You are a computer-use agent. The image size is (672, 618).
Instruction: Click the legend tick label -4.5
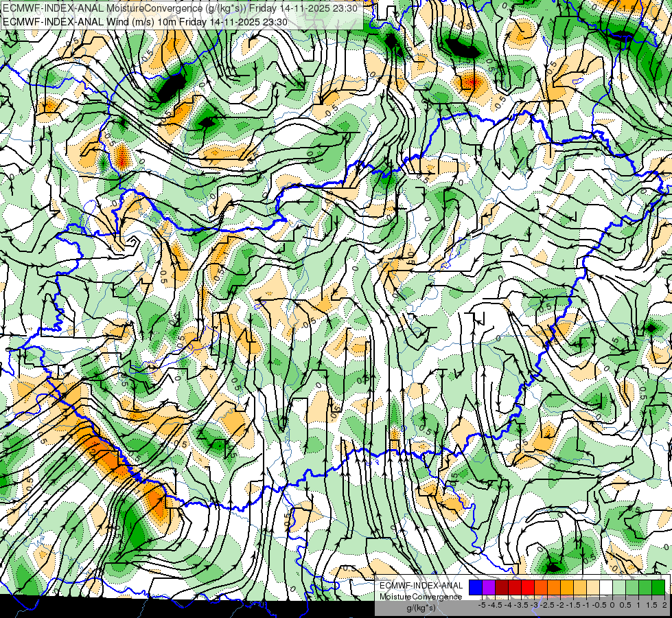[496, 605]
